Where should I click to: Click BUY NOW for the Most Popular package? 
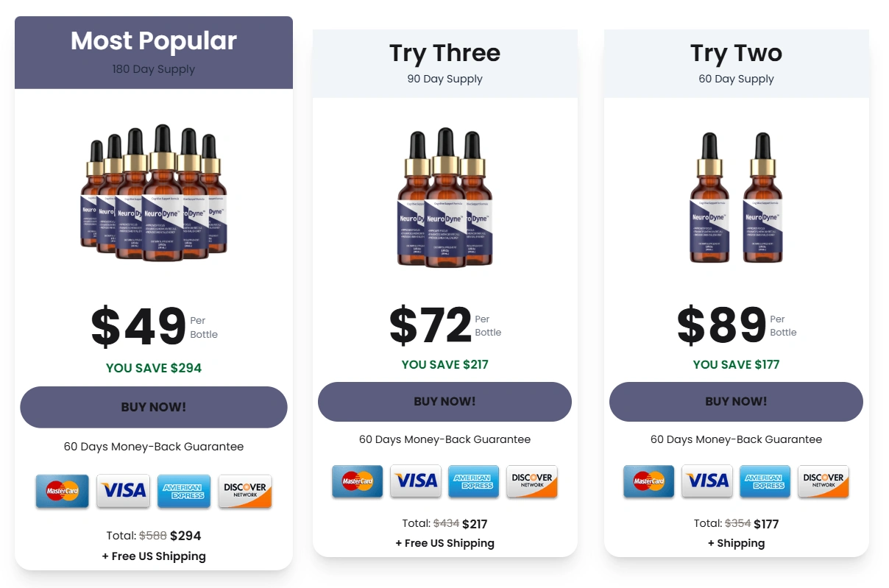(154, 407)
